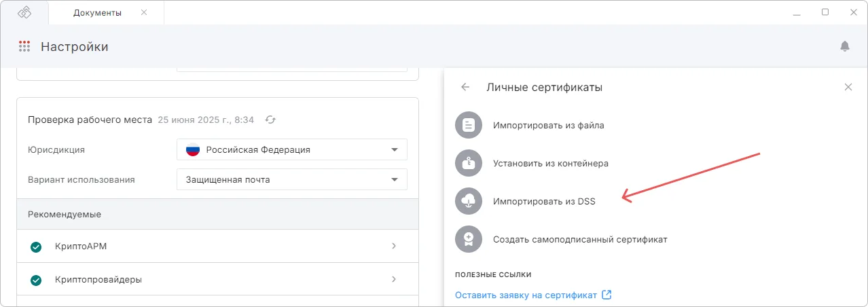Click external link icon beside certificate request

pyautogui.click(x=607, y=295)
